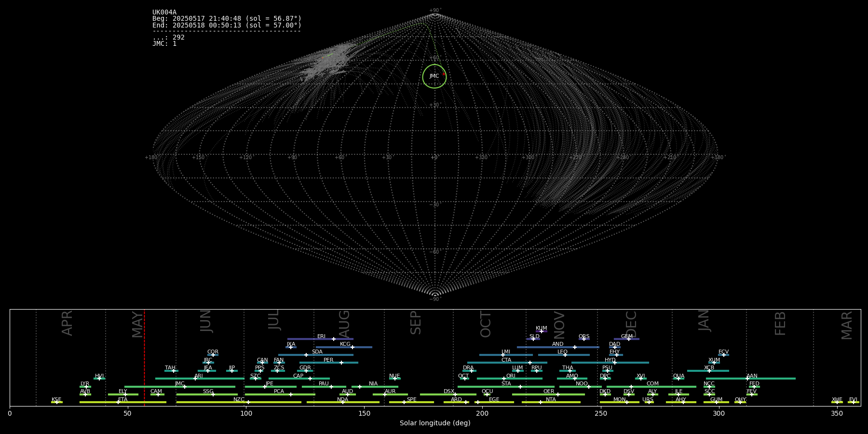Click the JUN month label
Screen dimensions: 868x434
pyautogui.click(x=206, y=321)
